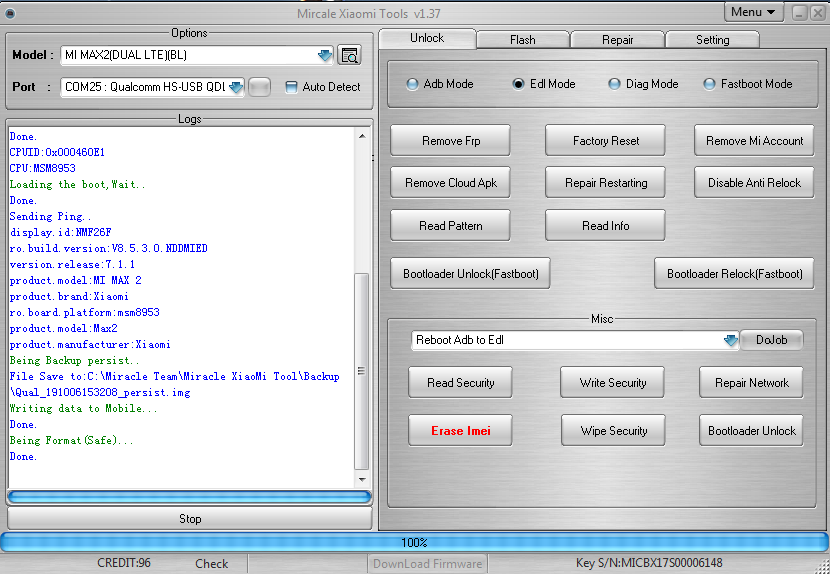Click Bootloader Unlock(Fastboot) button
The height and width of the screenshot is (574, 830).
click(471, 274)
